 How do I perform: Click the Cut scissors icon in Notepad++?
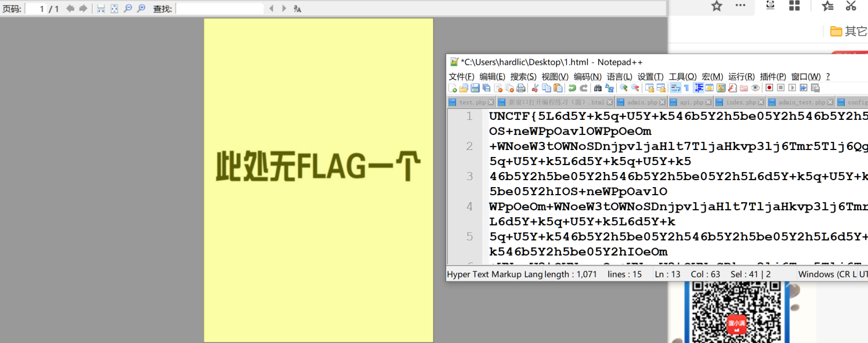pos(536,88)
